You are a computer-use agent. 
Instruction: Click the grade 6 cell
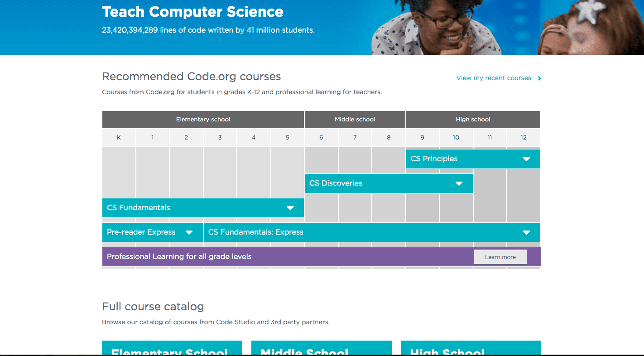[321, 138]
